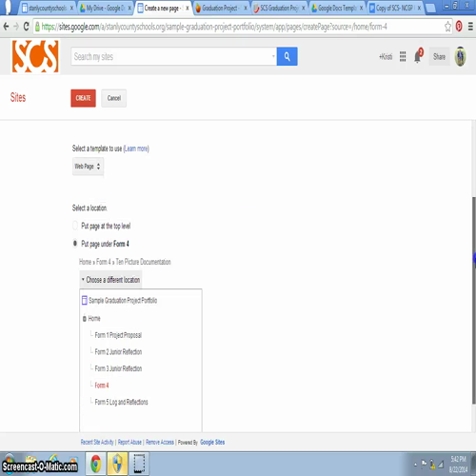Click the network signal tray icon
The image size is (476, 476).
tap(441, 465)
